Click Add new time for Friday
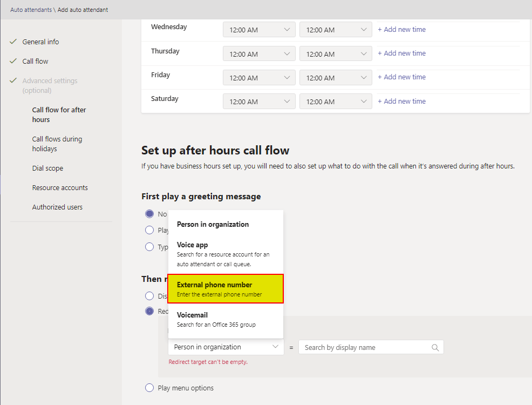Image resolution: width=532 pixels, height=405 pixels. pos(401,77)
